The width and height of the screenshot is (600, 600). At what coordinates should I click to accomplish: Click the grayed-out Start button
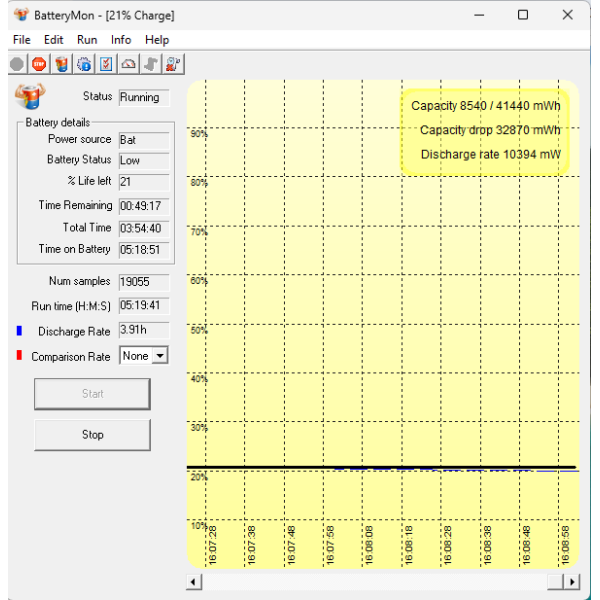coord(92,394)
